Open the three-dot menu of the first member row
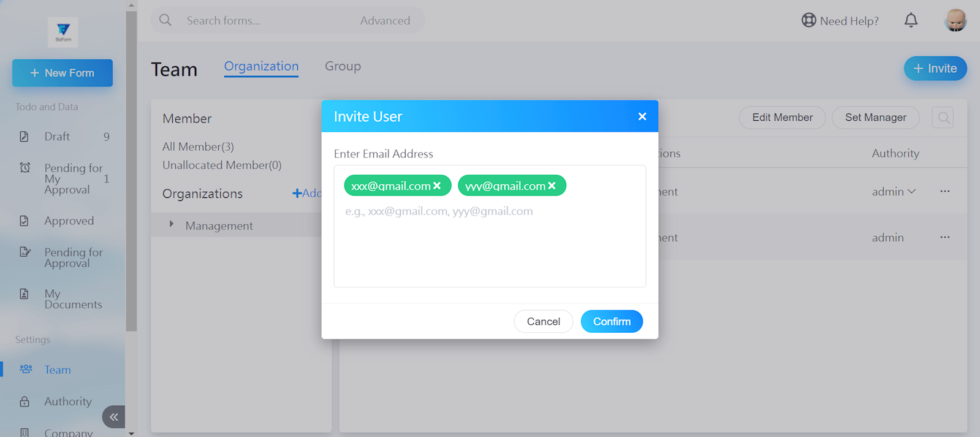This screenshot has width=980, height=437. (x=944, y=191)
